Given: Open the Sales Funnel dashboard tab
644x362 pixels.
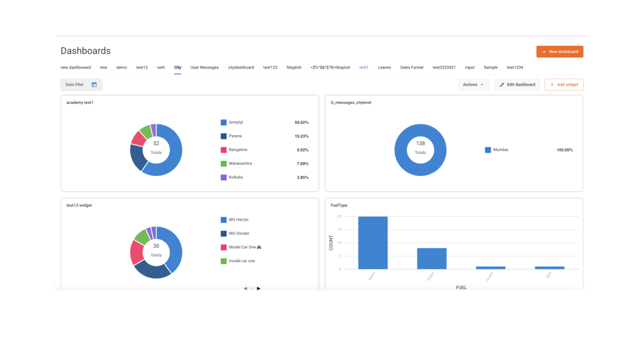Looking at the screenshot, I should click(411, 67).
